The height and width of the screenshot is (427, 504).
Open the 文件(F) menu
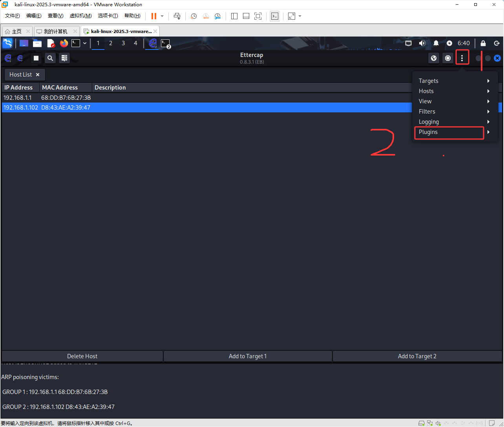coord(13,16)
